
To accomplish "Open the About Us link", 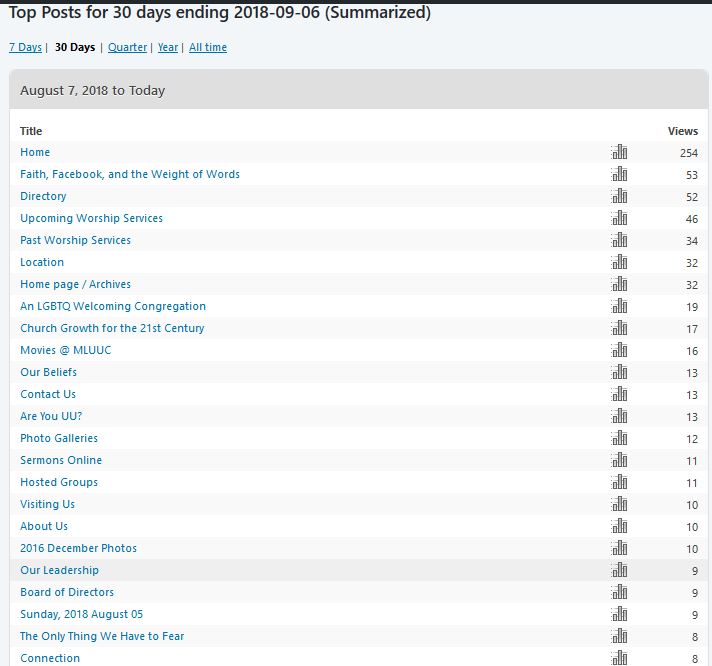I will (44, 526).
